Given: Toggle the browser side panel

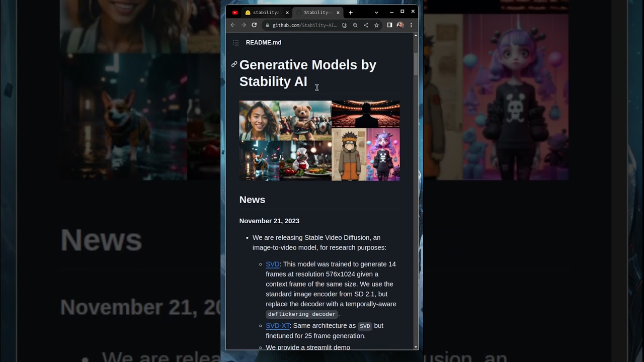Looking at the screenshot, I should tap(389, 25).
